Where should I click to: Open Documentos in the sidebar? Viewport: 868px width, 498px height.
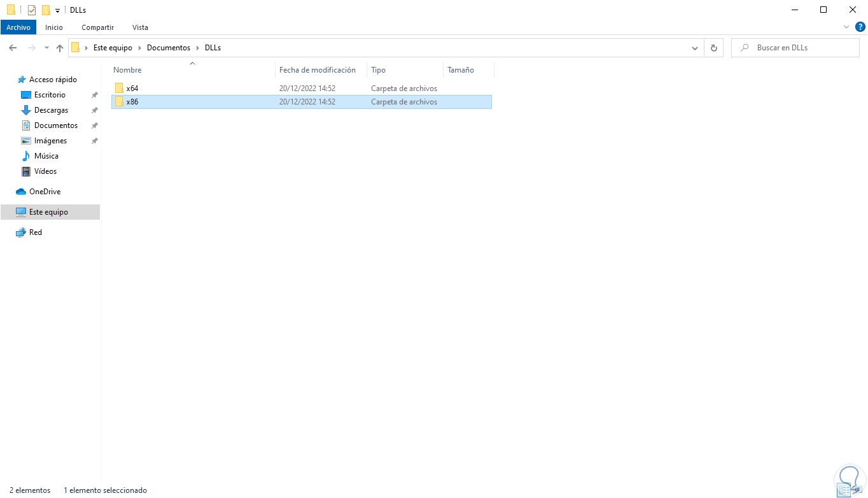(56, 125)
